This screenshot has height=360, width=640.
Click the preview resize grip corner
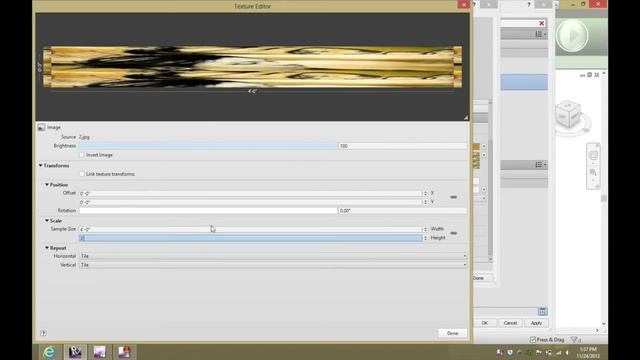click(466, 118)
